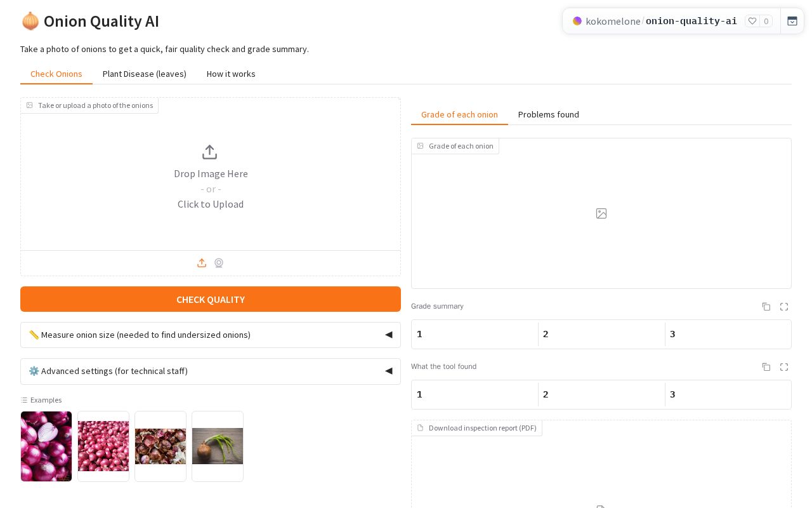Click the like heart icon

(x=752, y=21)
